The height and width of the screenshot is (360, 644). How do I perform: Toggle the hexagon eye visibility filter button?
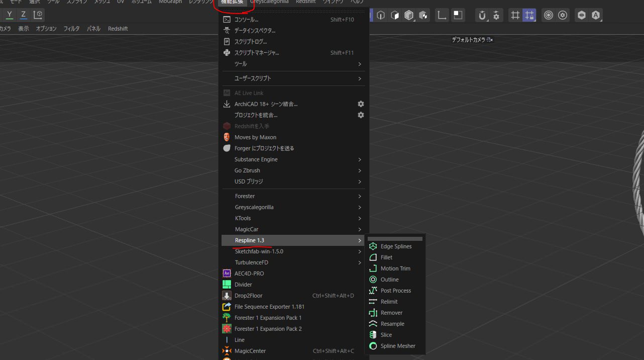click(x=582, y=16)
